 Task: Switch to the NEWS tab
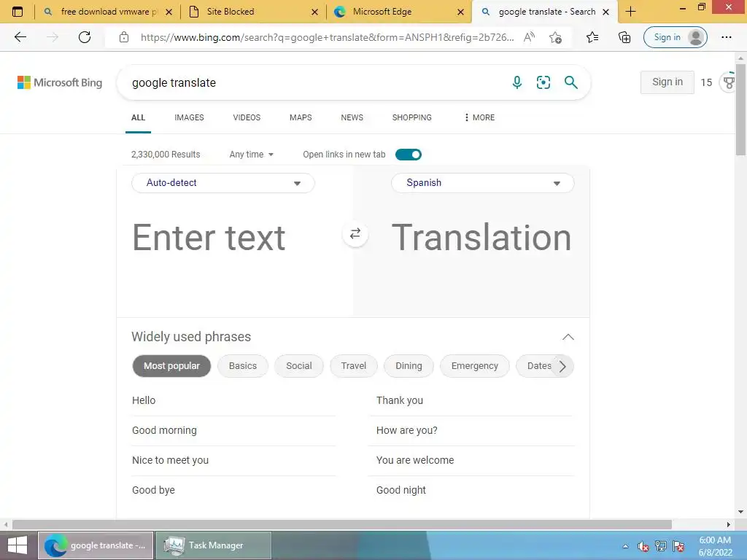click(x=352, y=117)
